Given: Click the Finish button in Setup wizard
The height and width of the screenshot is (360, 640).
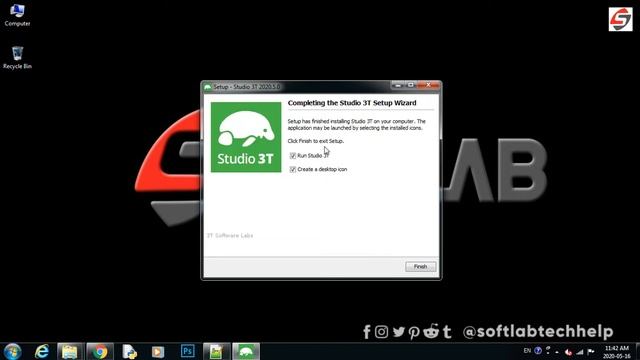Looking at the screenshot, I should point(420,267).
